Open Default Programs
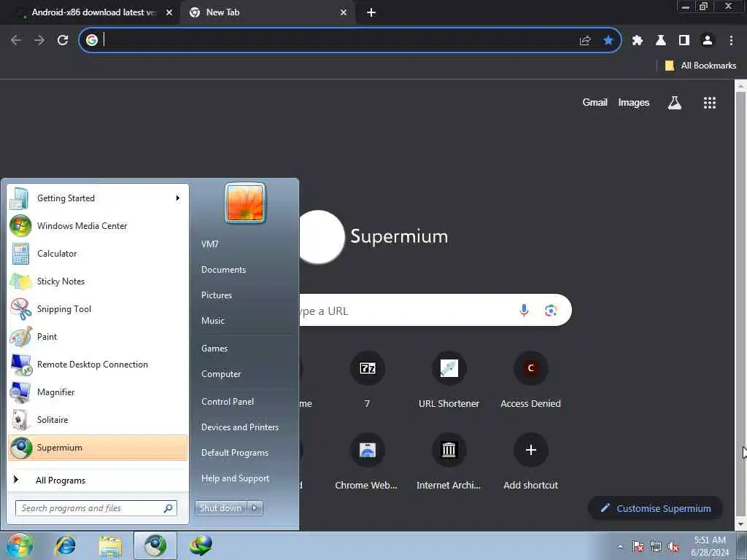 [234, 452]
